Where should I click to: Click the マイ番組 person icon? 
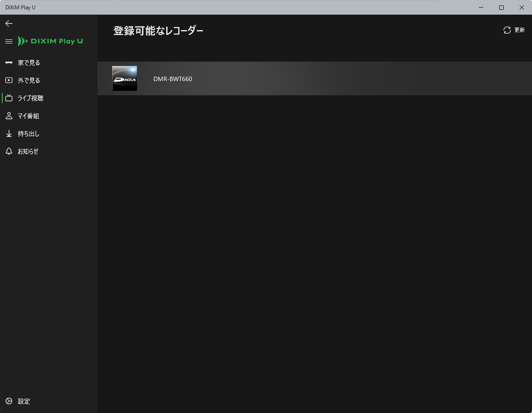pos(9,116)
